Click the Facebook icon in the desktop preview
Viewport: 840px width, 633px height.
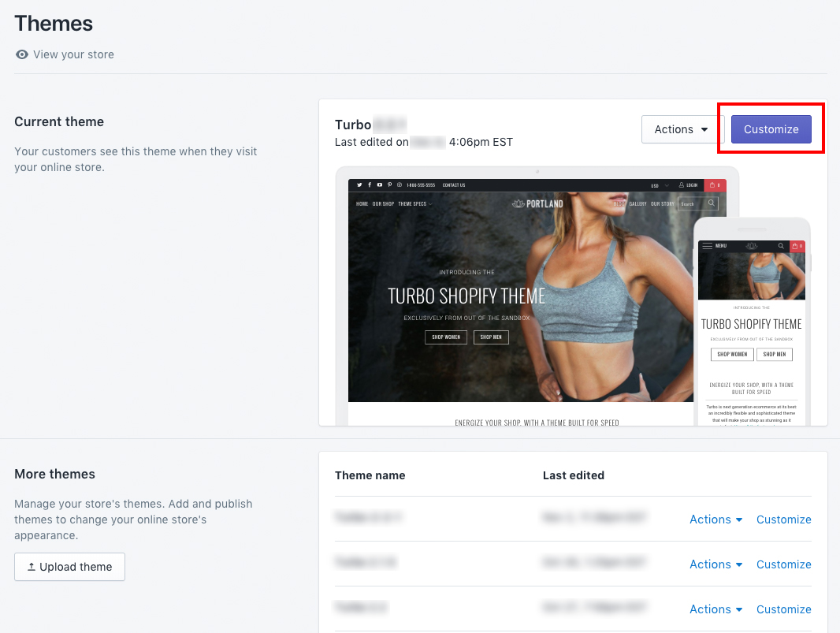pos(370,185)
